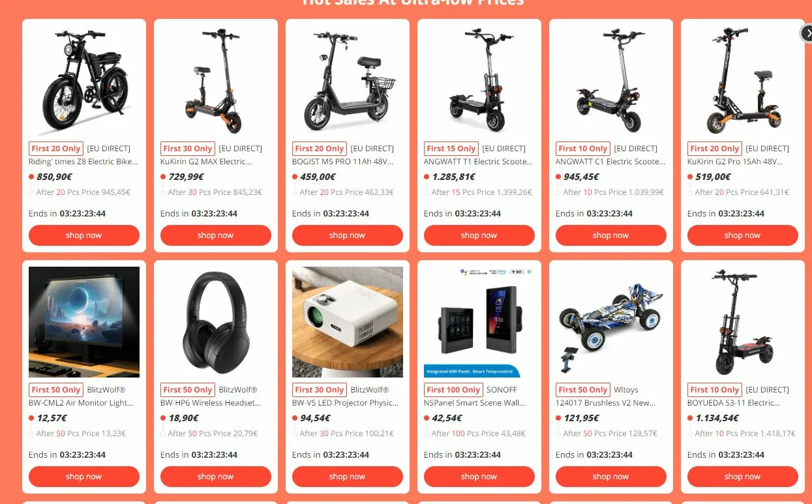The width and height of the screenshot is (812, 504).
Task: Shop now for BOYUEDA S3-11 Electric
Action: coord(743,477)
